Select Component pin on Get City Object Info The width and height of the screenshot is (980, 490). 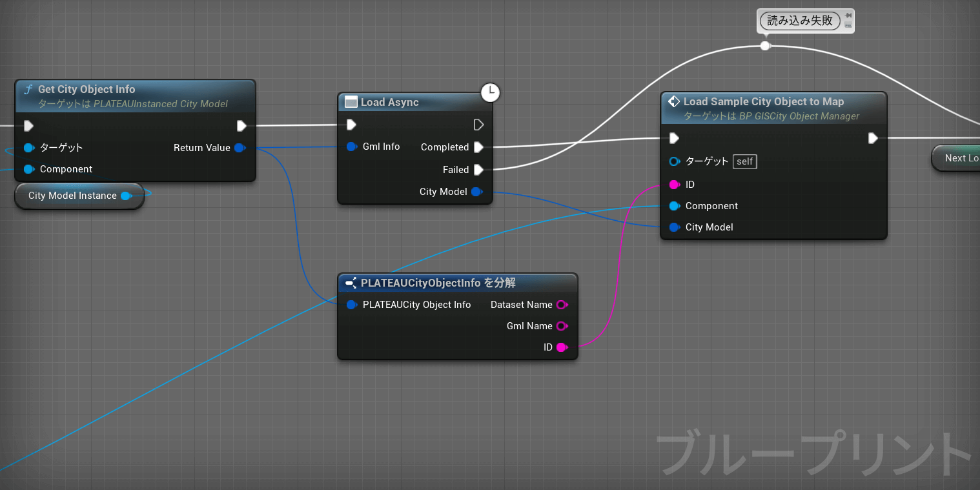coord(28,169)
